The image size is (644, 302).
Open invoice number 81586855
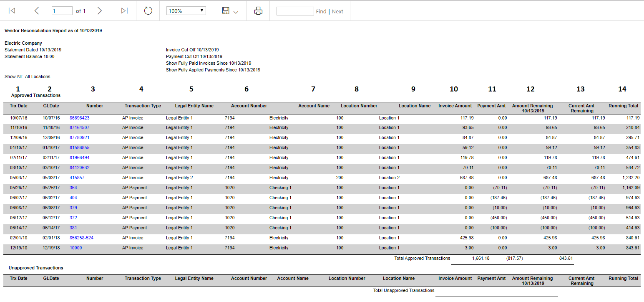coord(79,148)
